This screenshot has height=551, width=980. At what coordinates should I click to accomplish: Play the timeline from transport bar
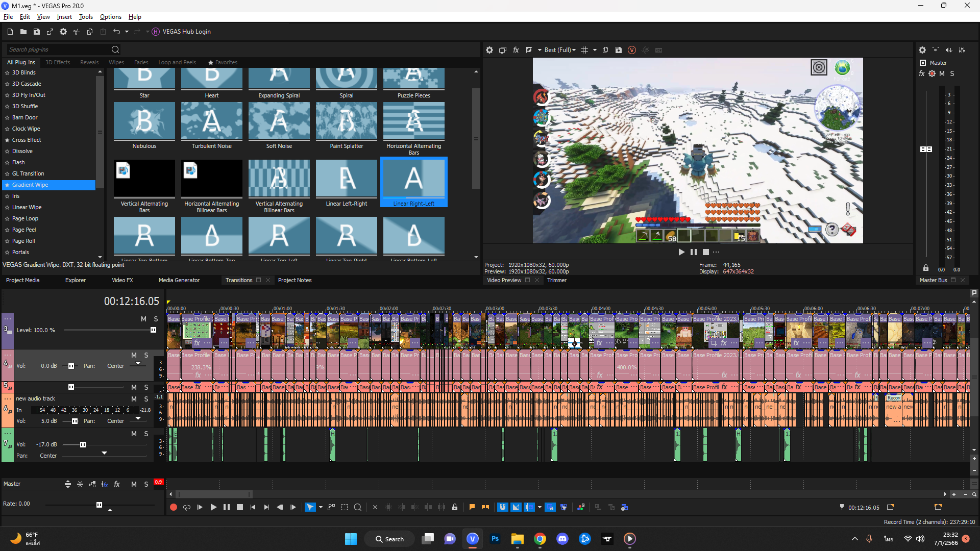213,507
